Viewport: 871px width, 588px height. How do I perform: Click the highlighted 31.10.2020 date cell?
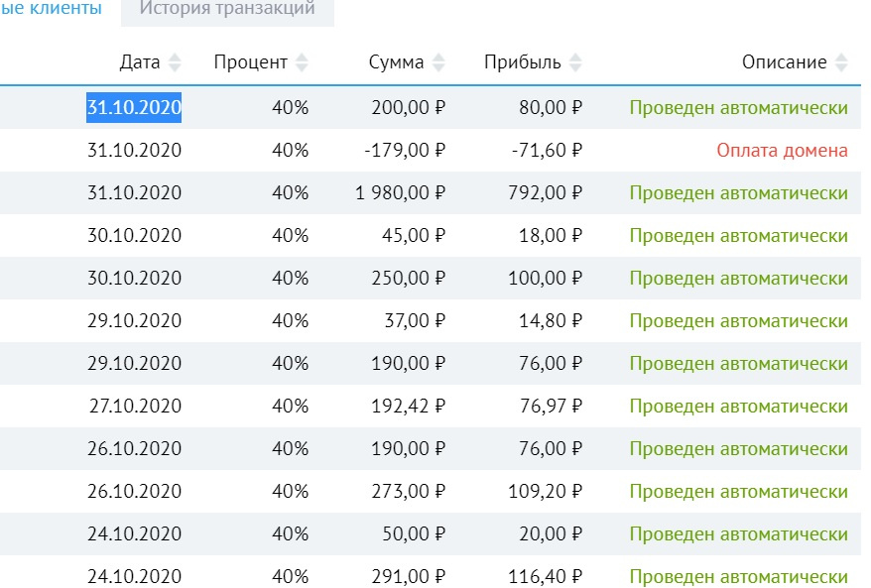(133, 108)
